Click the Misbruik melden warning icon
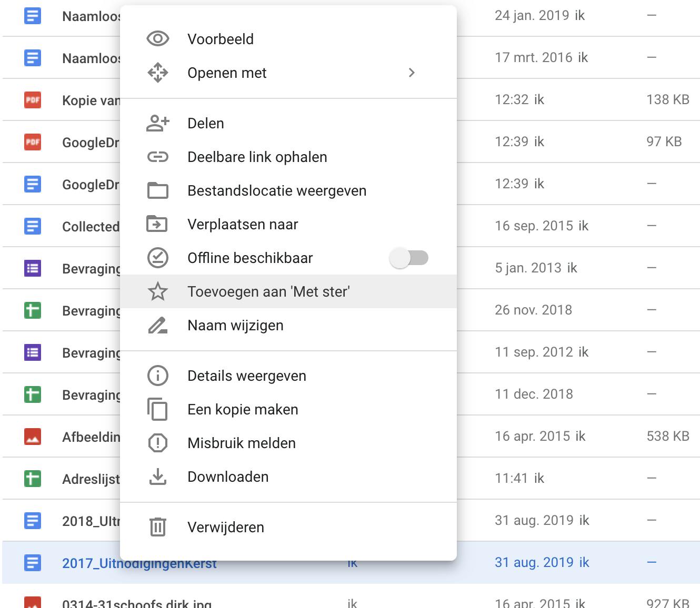This screenshot has width=700, height=608. point(157,443)
